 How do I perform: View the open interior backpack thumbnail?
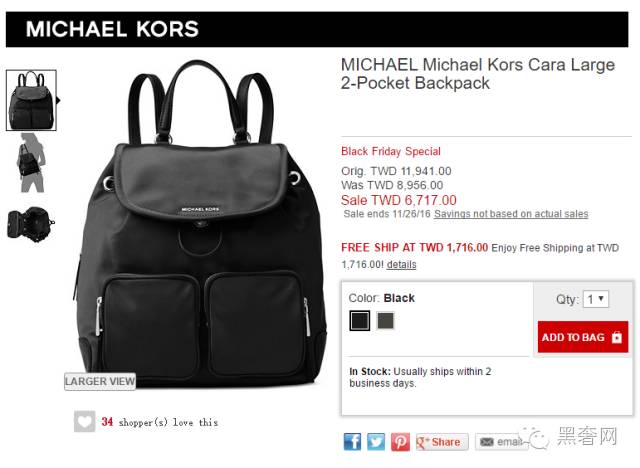31,224
